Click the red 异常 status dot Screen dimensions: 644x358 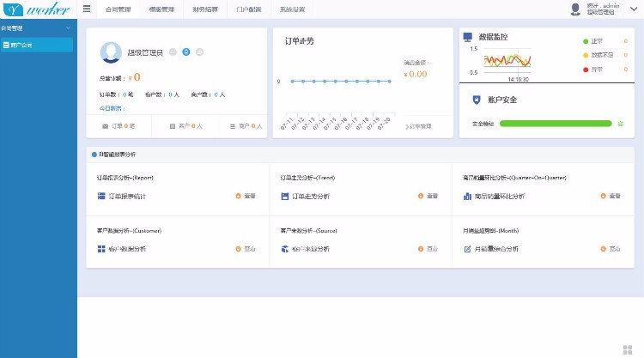(x=586, y=70)
